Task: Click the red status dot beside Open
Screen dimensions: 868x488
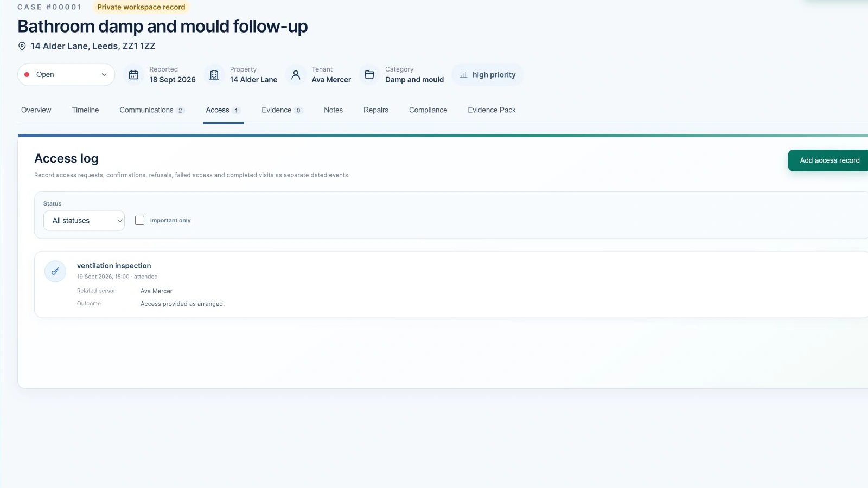Action: 27,75
